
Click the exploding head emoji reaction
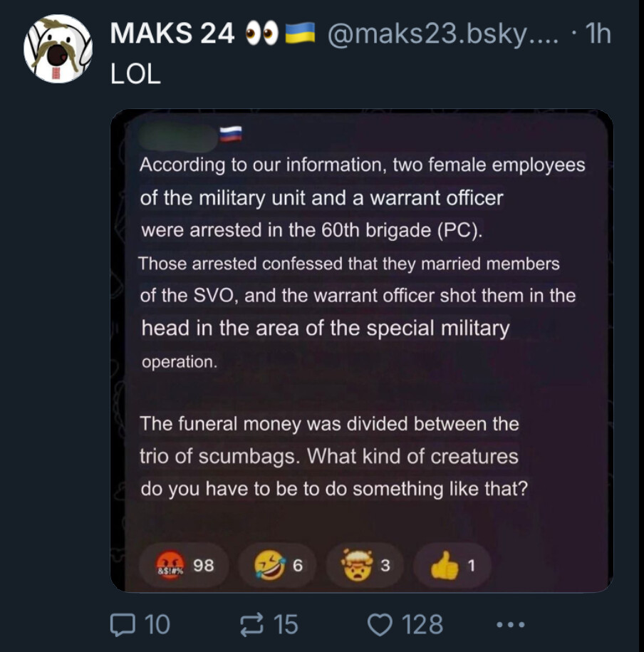(x=365, y=565)
